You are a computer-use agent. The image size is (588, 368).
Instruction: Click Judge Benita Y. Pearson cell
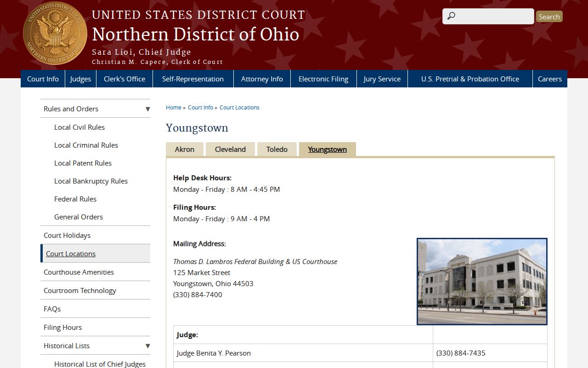pos(303,353)
